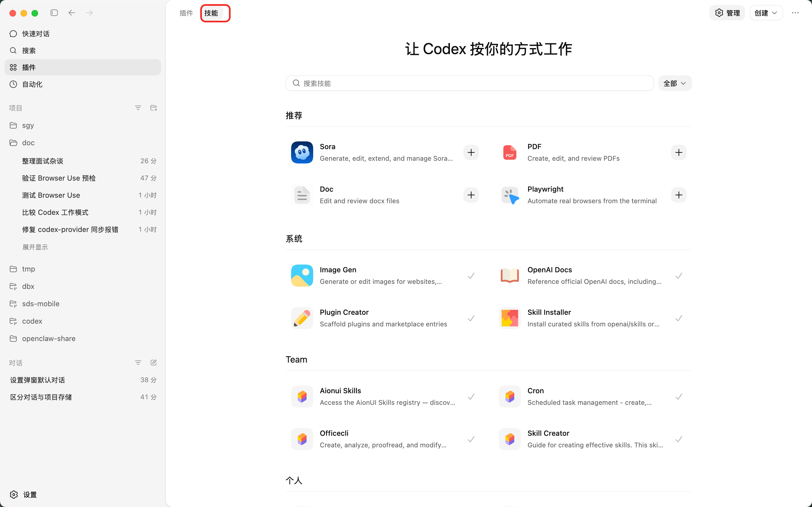Click the new project folder icon
This screenshot has height=507, width=812.
(x=154, y=108)
